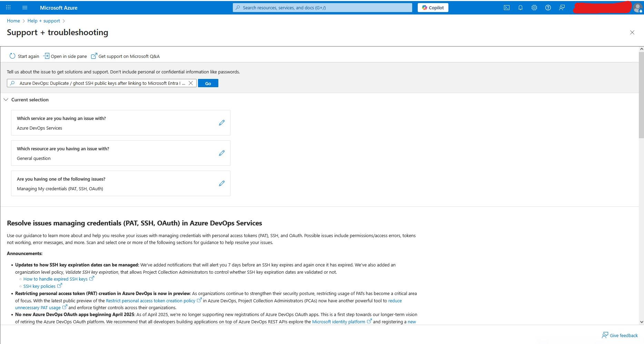The width and height of the screenshot is (644, 344).
Task: Open the Azure apps grid launcher
Action: coord(8,8)
